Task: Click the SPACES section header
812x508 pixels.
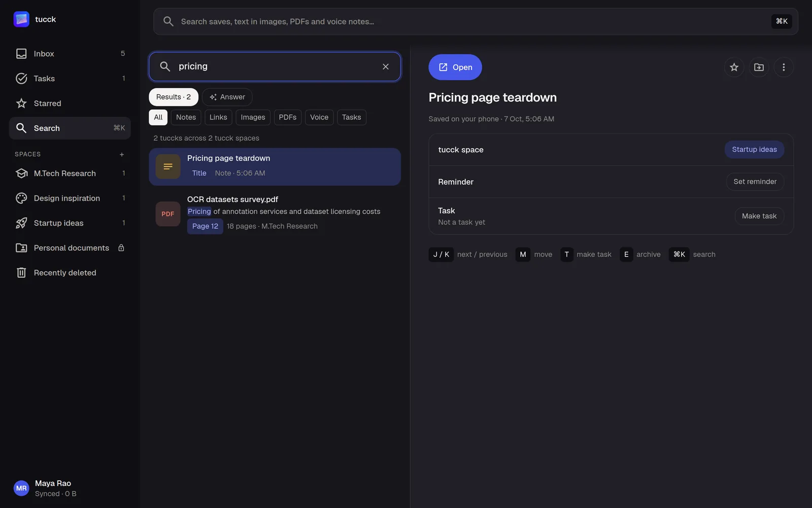Action: pos(27,154)
